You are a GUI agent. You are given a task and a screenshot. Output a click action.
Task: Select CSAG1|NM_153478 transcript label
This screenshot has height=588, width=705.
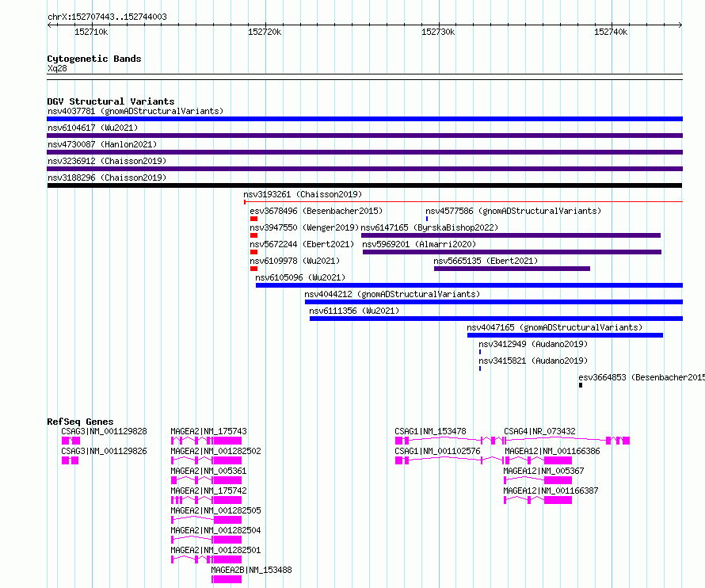coord(430,431)
